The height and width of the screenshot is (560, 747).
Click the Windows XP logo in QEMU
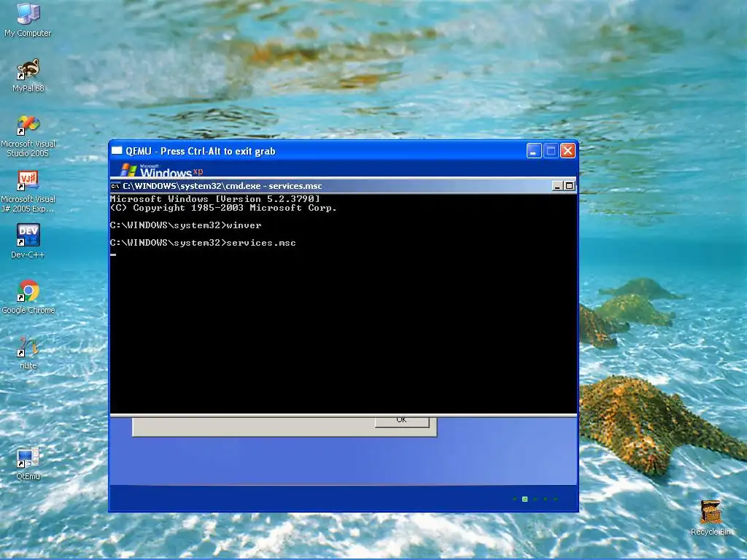(162, 170)
